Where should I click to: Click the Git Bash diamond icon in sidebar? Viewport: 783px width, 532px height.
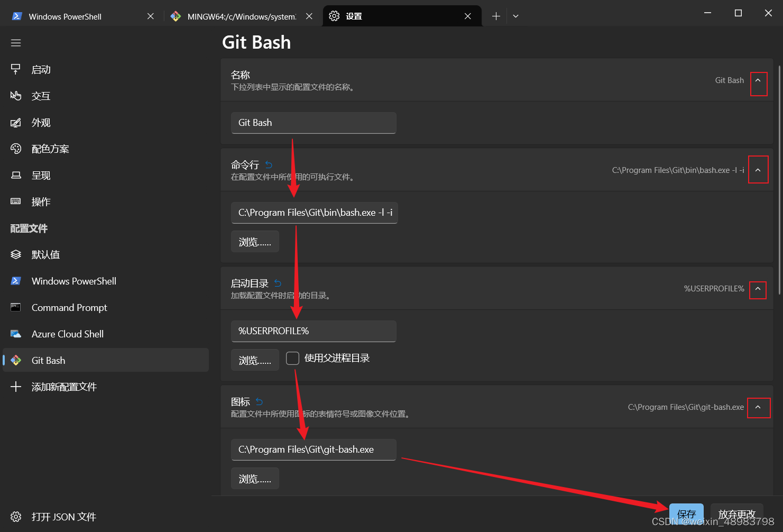pyautogui.click(x=16, y=360)
